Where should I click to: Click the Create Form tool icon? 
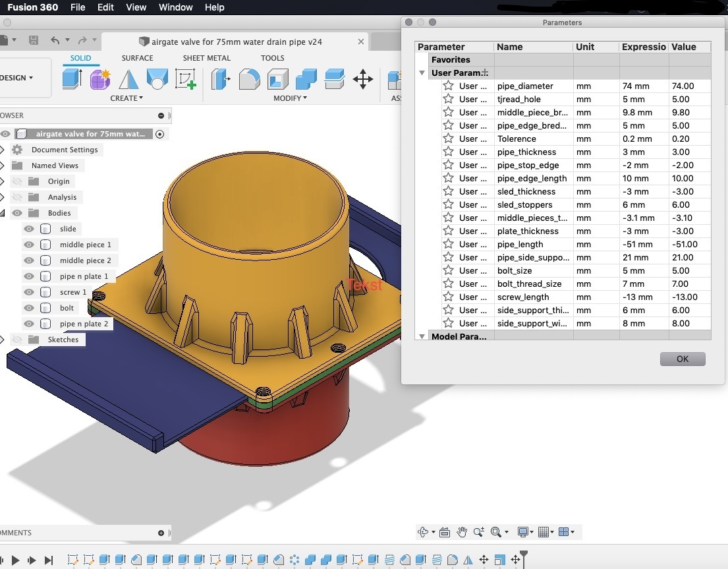tap(100, 79)
